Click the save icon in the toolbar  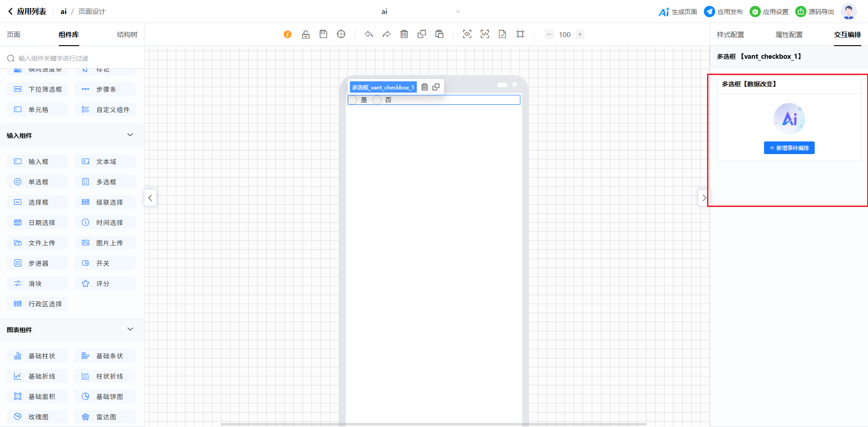point(323,34)
